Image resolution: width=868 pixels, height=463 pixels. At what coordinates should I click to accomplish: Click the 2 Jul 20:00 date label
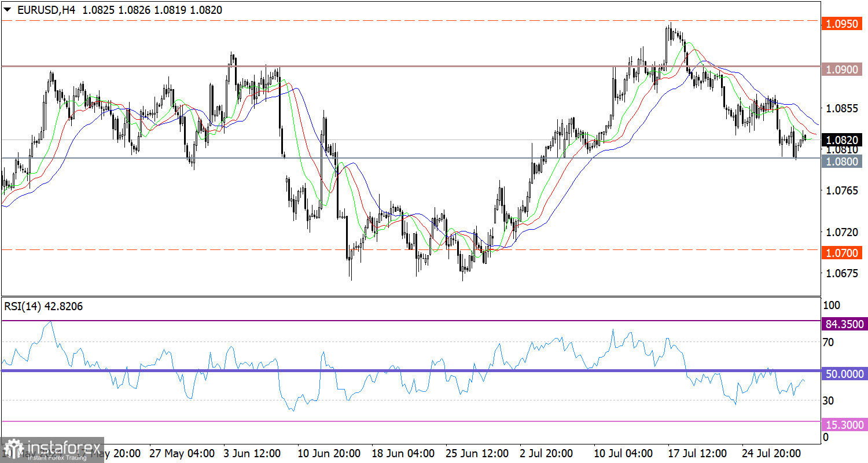(x=547, y=453)
